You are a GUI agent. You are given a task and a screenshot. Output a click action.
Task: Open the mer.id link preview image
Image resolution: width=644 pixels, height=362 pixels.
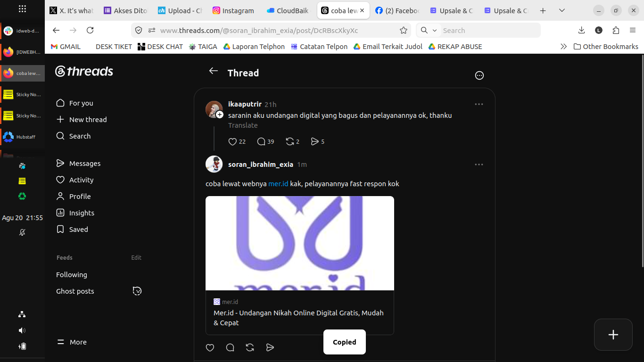point(300,243)
